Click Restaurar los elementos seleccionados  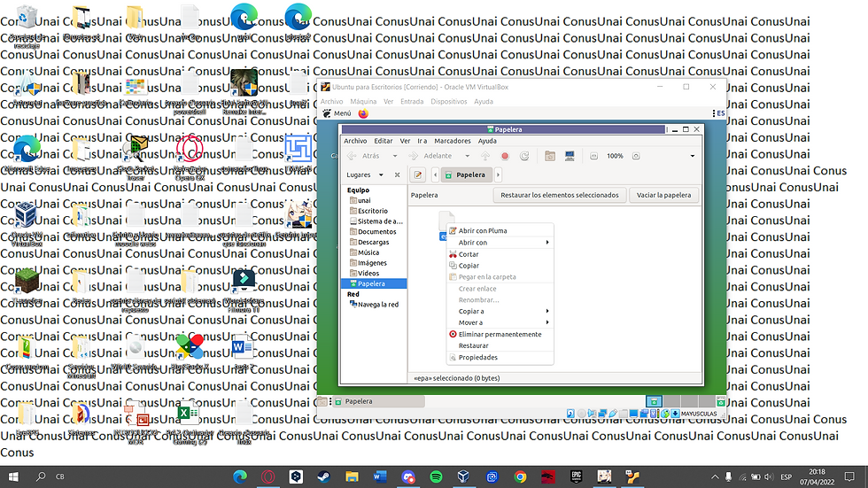560,196
